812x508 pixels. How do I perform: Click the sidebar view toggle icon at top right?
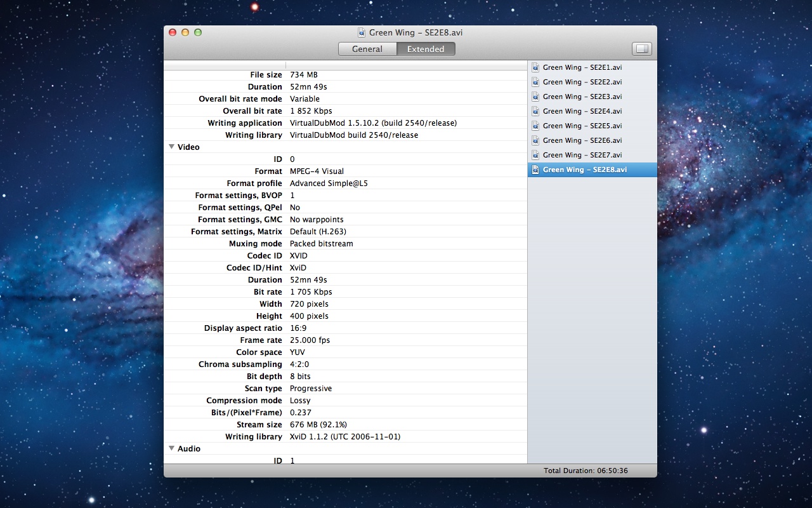641,48
